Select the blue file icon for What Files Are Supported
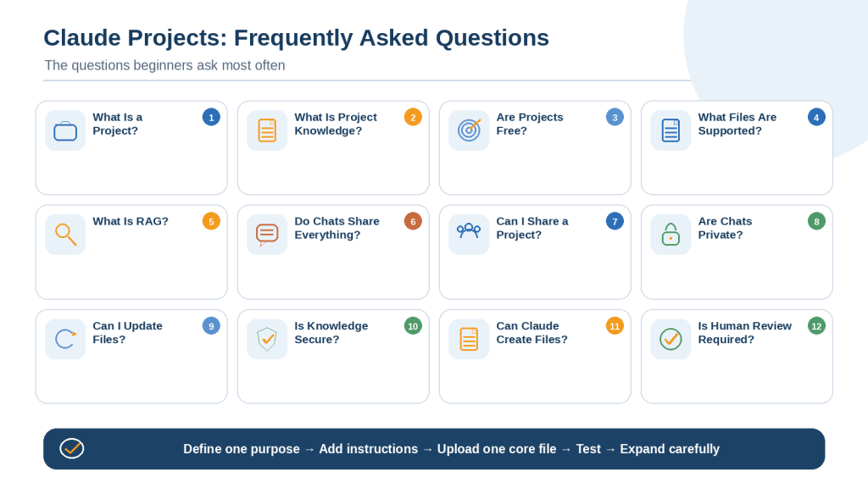This screenshot has height=488, width=868. pos(670,130)
